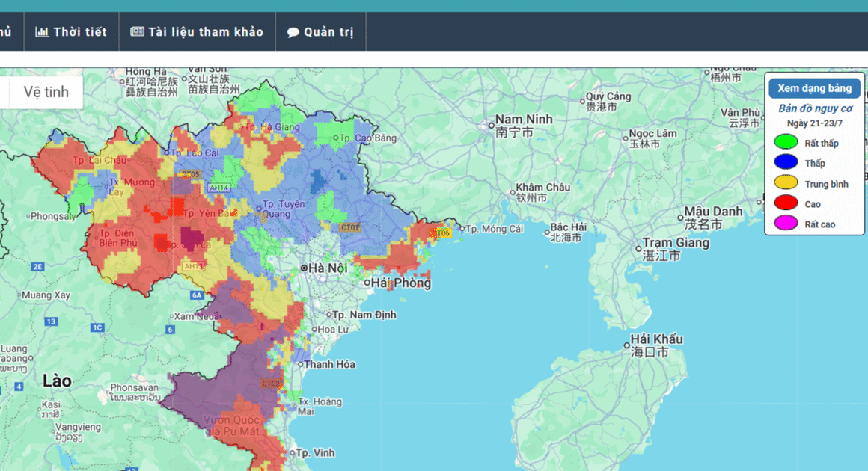Click the speech bubble icon beside Quản trị
Screen dimensions: 868x471
click(293, 32)
